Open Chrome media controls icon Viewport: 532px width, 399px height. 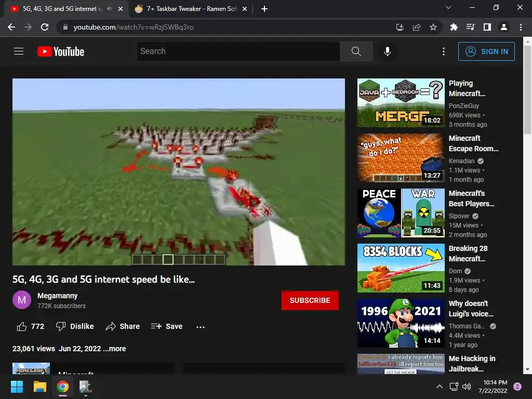[471, 27]
